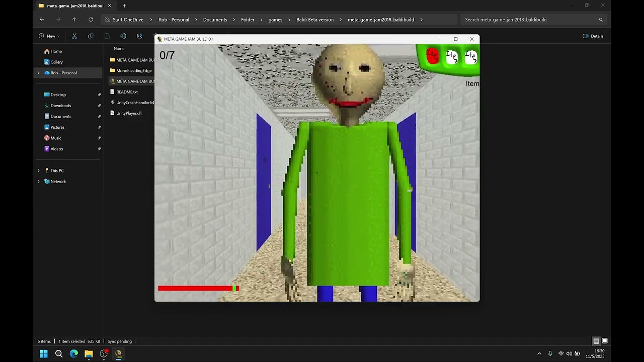The width and height of the screenshot is (644, 362).
Task: Click File Explorer icon in the taskbar
Action: click(x=89, y=353)
